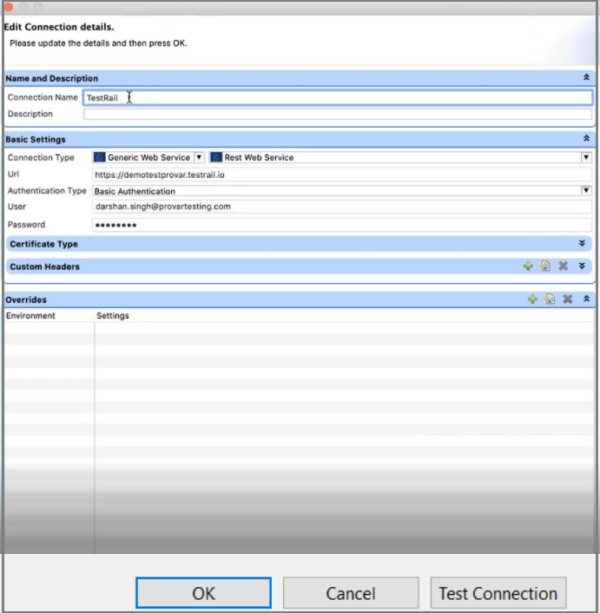Click the Overrides heading text
This screenshot has height=613, width=600.
26,300
